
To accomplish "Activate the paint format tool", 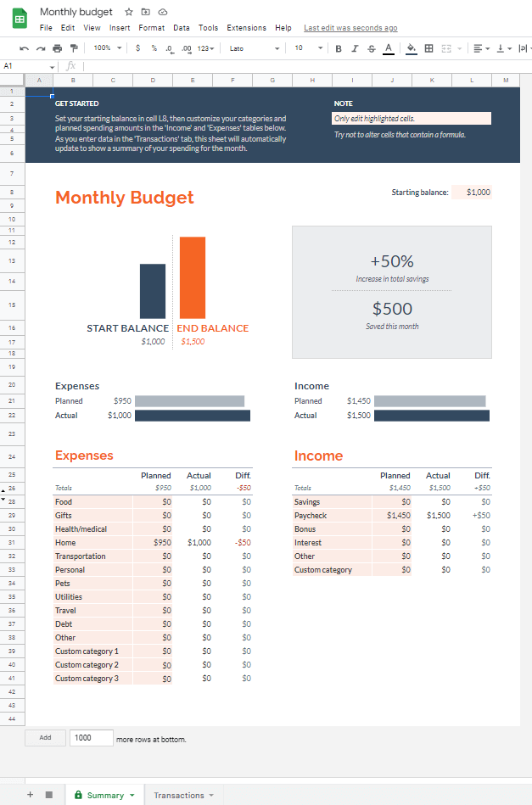I will [x=74, y=48].
